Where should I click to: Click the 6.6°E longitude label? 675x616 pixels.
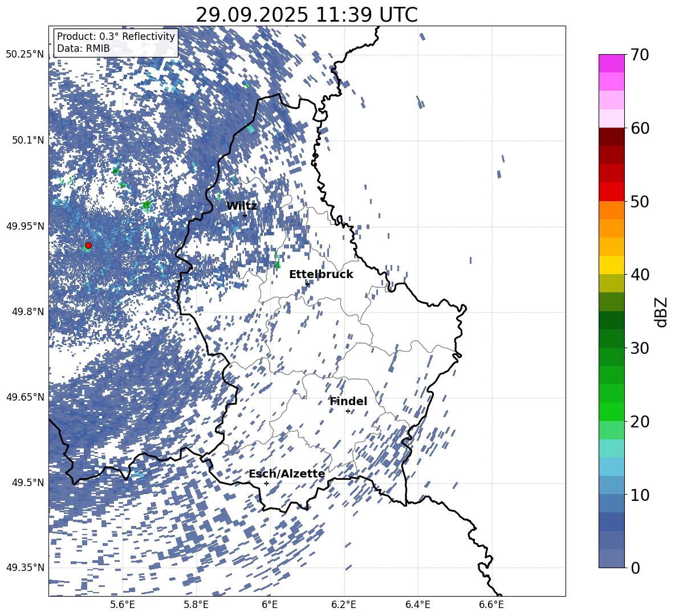[491, 605]
